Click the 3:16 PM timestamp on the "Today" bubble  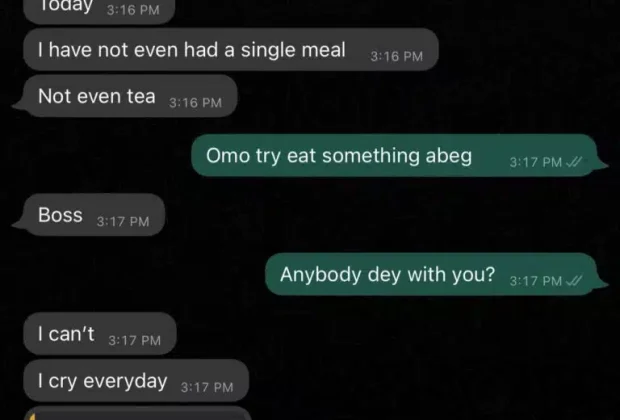click(x=132, y=10)
